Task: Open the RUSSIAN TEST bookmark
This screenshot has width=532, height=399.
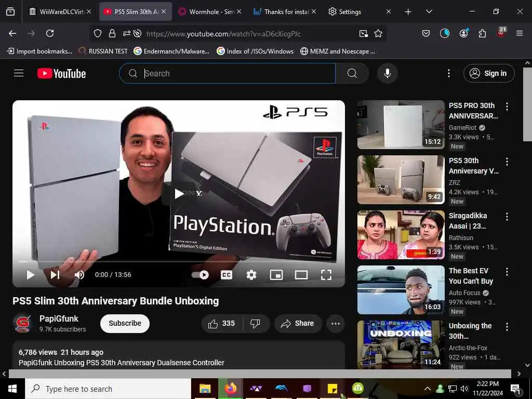Action: click(x=103, y=51)
